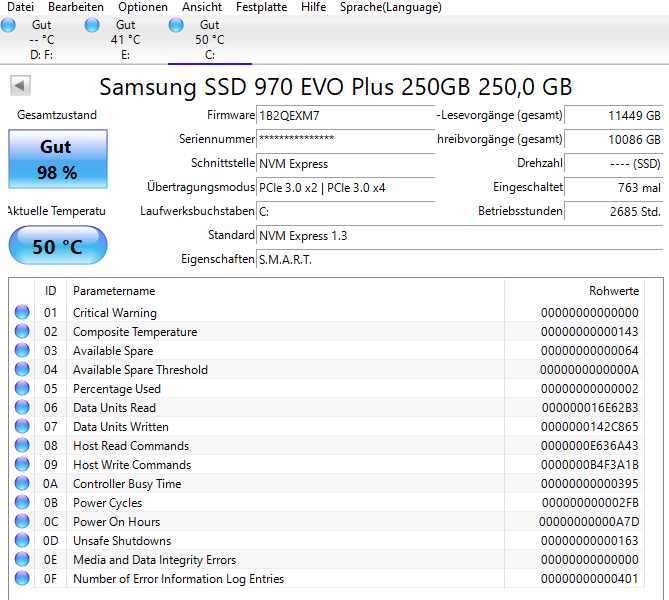Click raw value 000000016E62B3
This screenshot has width=669, height=600.
click(x=590, y=408)
